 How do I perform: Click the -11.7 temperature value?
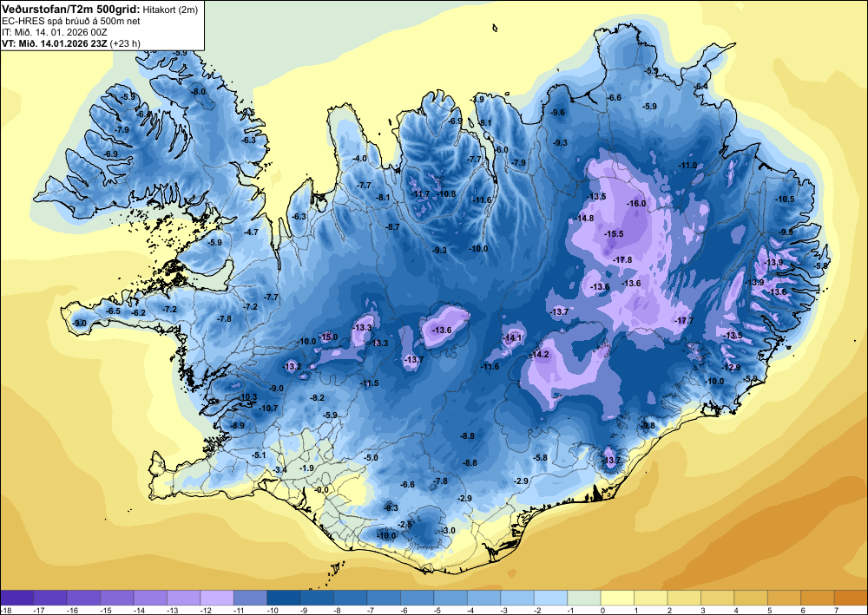click(x=420, y=194)
